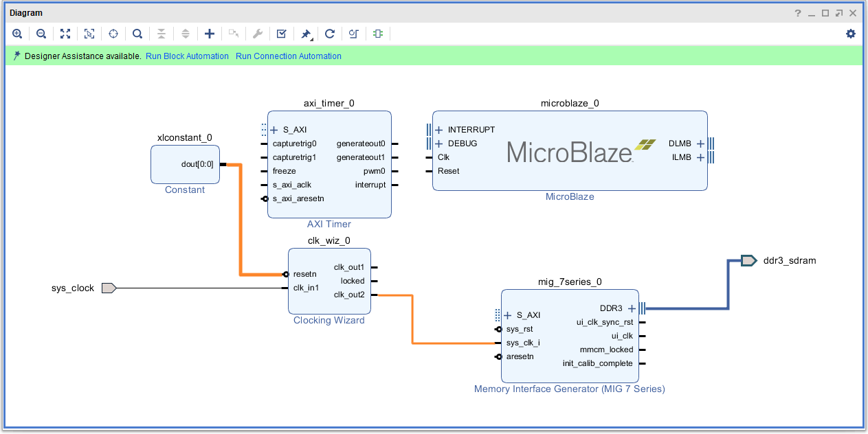Click the Select Area icon in toolbar
Screen dimensions: 868x434
[89, 34]
